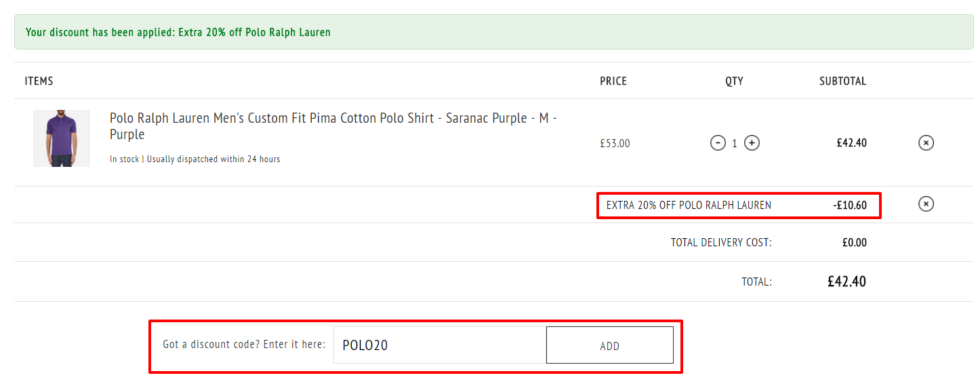
Task: Open the Polo Ralph Lauren shirt title link
Action: click(333, 126)
